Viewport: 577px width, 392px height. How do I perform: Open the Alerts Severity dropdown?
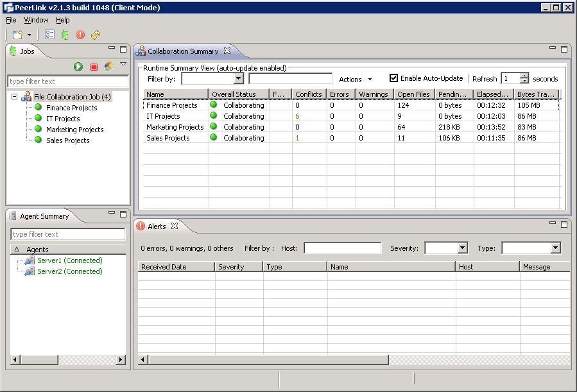(463, 248)
